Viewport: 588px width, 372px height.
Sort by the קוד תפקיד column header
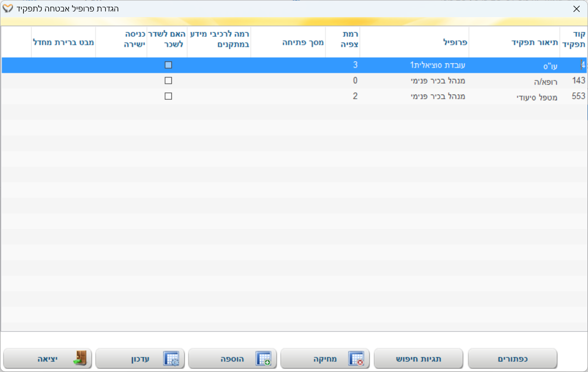click(x=576, y=39)
